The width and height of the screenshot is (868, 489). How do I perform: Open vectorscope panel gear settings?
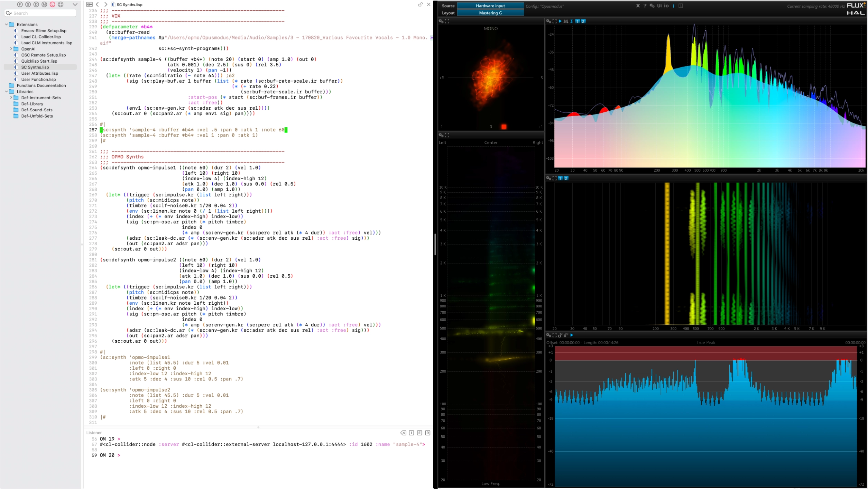click(x=441, y=21)
